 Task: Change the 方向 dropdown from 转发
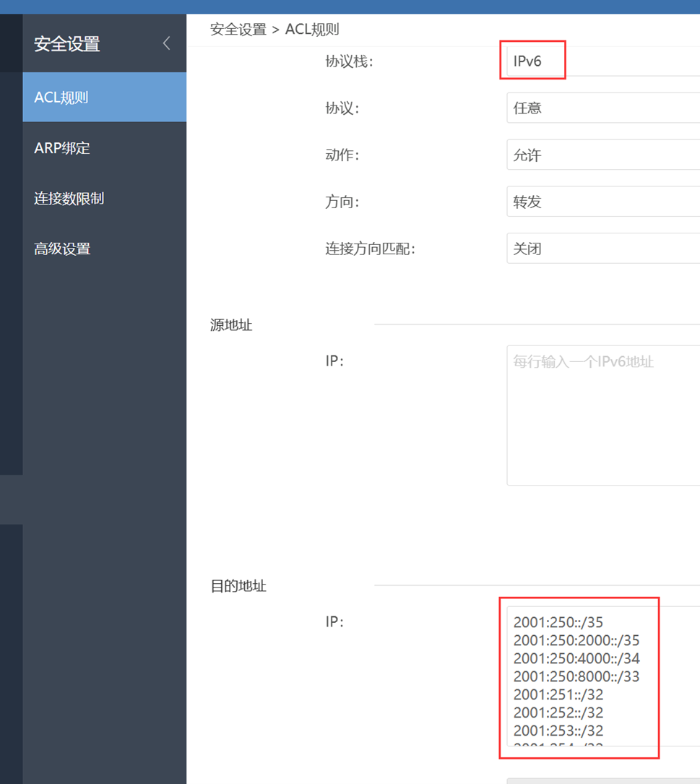[x=603, y=202]
